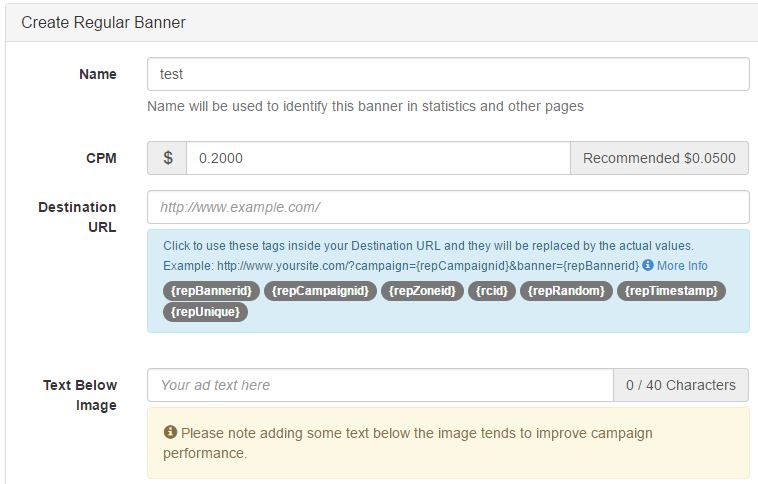Add the {repRandom} tag
This screenshot has width=758, height=484.
pyautogui.click(x=566, y=291)
